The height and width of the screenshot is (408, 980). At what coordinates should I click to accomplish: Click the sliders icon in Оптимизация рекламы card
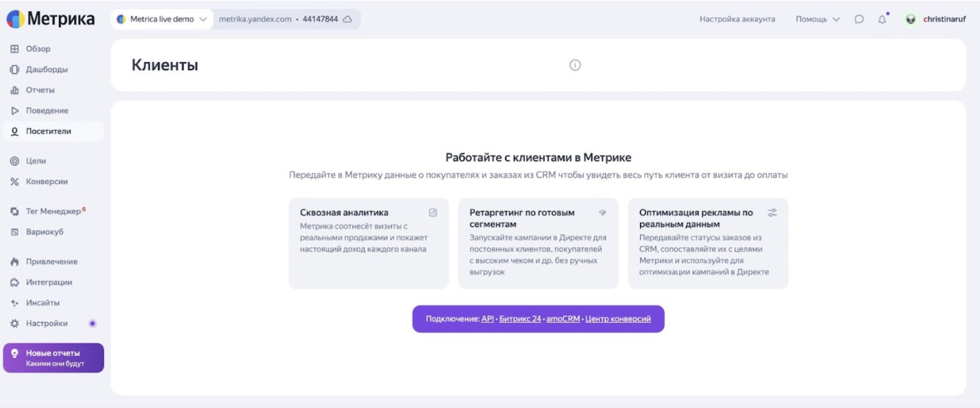[x=772, y=213]
